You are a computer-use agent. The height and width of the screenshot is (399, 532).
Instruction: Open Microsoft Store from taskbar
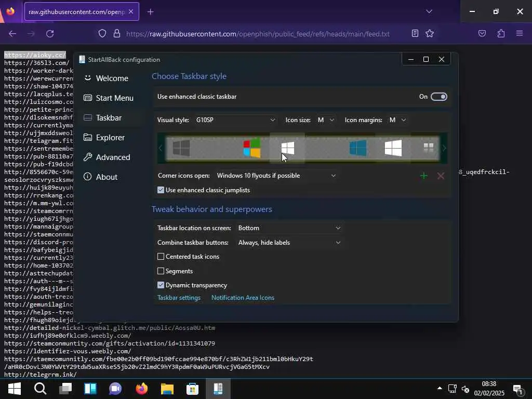point(192,389)
